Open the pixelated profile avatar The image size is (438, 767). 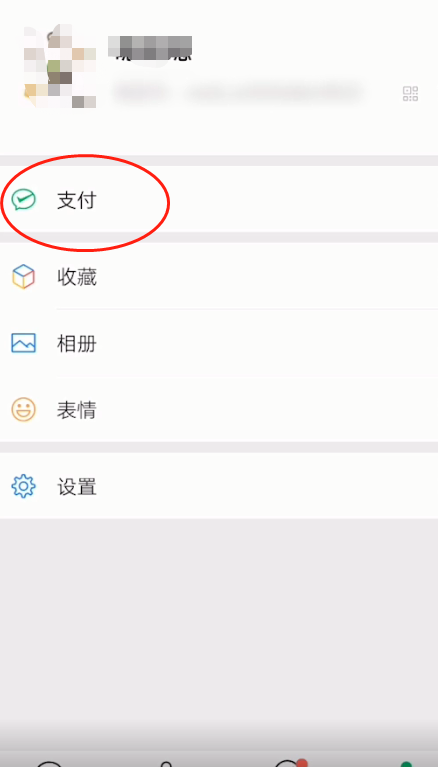[x=60, y=66]
